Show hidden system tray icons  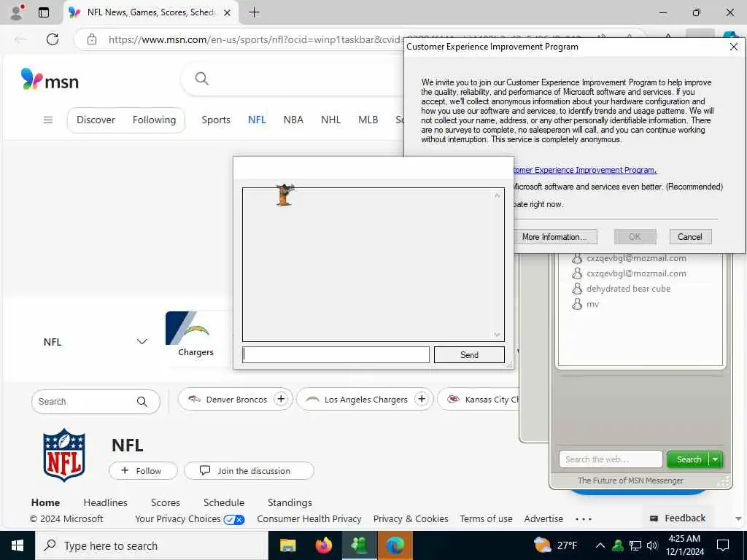(x=600, y=545)
